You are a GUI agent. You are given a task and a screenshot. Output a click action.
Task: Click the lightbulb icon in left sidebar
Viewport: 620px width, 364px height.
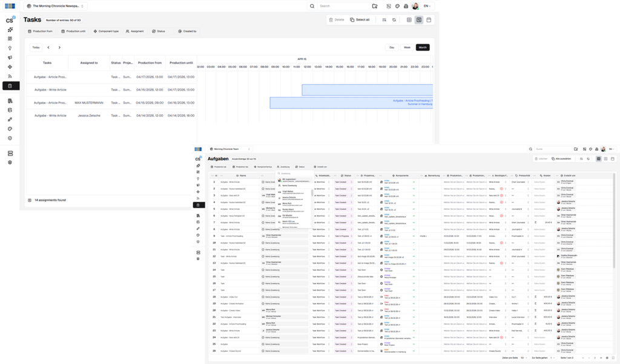(10, 48)
